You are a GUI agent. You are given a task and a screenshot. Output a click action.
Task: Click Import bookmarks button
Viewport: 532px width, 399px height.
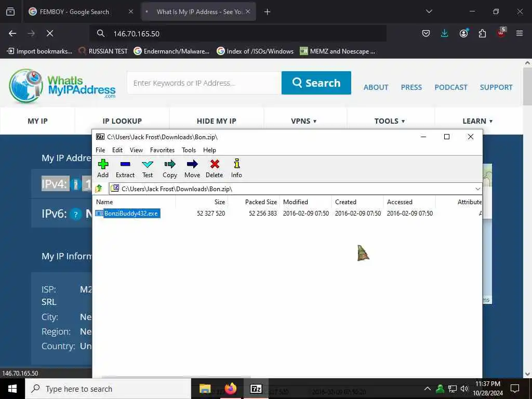click(x=39, y=51)
